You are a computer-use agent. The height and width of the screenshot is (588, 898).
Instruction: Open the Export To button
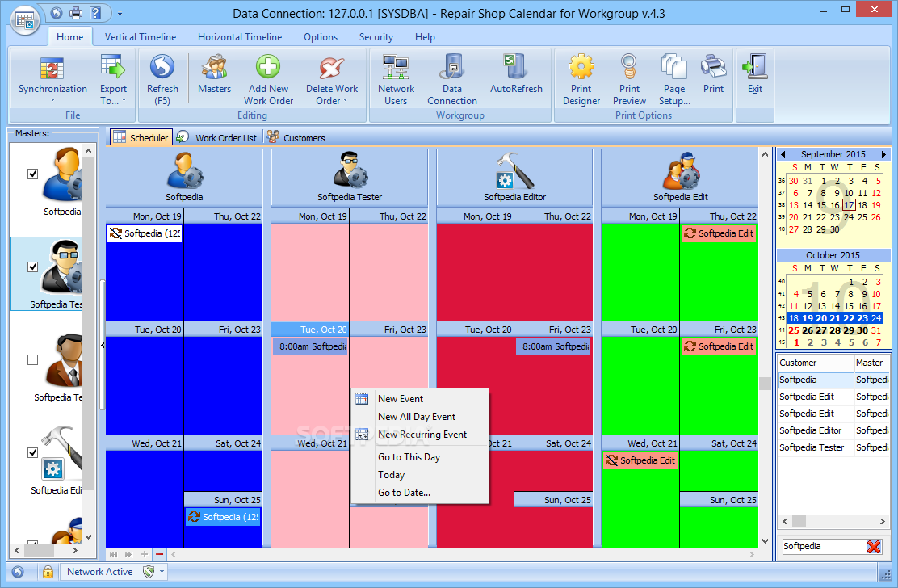pyautogui.click(x=113, y=80)
